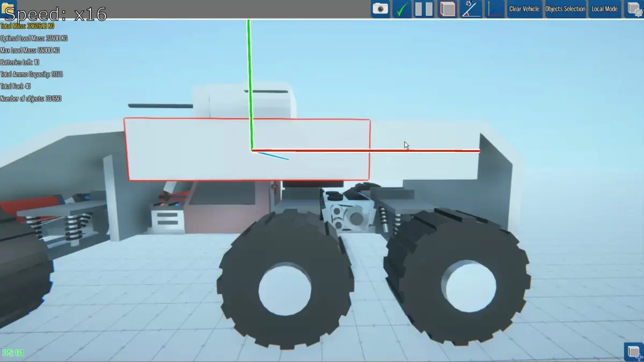This screenshot has width=644, height=362.
Task: Toggle the pause simulation icon
Action: [x=424, y=9]
